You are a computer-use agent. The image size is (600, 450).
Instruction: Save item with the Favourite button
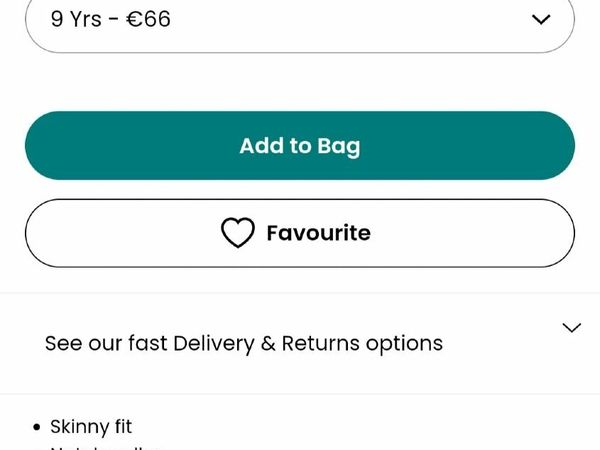click(300, 233)
